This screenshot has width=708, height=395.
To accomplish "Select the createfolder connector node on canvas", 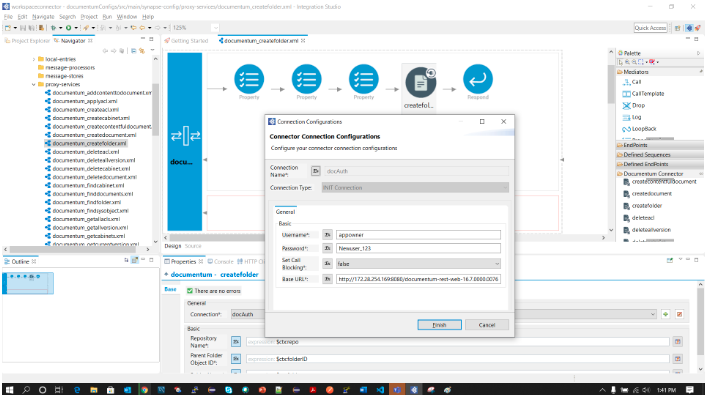I will tap(420, 83).
